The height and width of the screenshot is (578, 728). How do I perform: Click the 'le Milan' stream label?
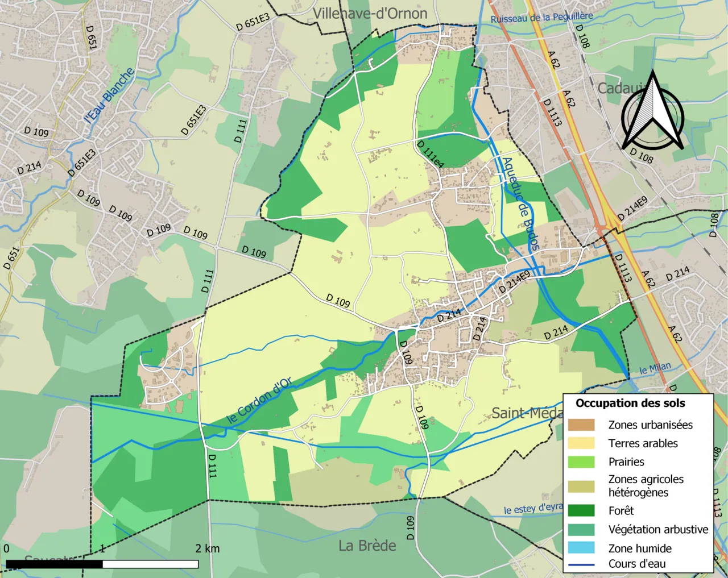pyautogui.click(x=655, y=368)
